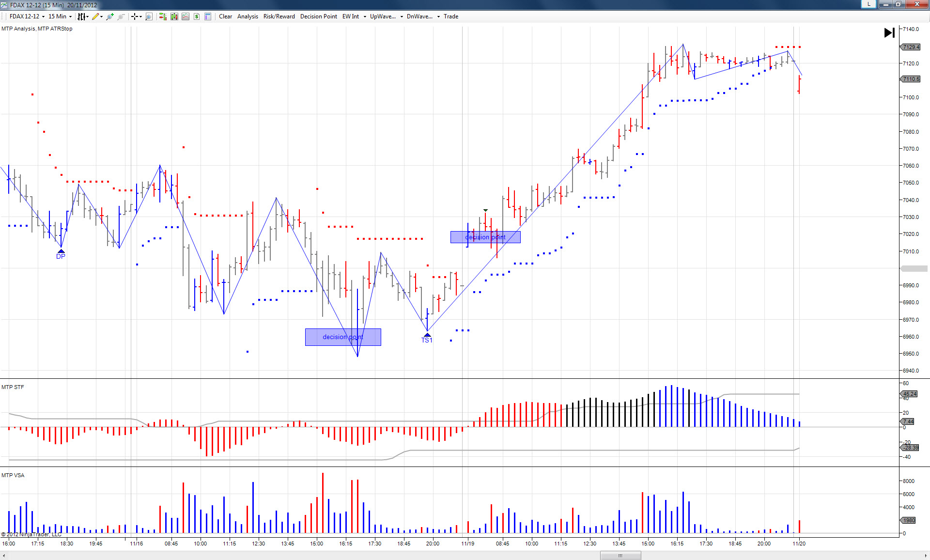Viewport: 930px width, 560px height.
Task: Click the 45.24 MTP STF value marker
Action: pos(909,394)
